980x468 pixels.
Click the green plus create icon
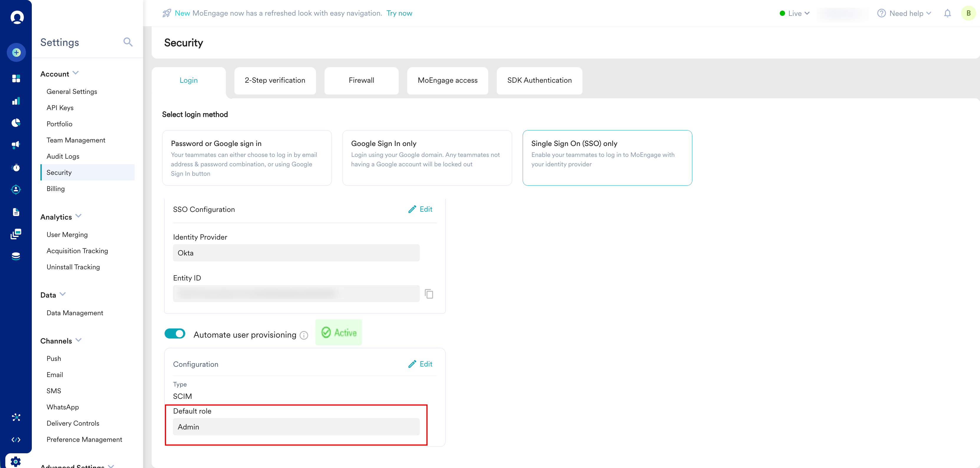click(16, 52)
